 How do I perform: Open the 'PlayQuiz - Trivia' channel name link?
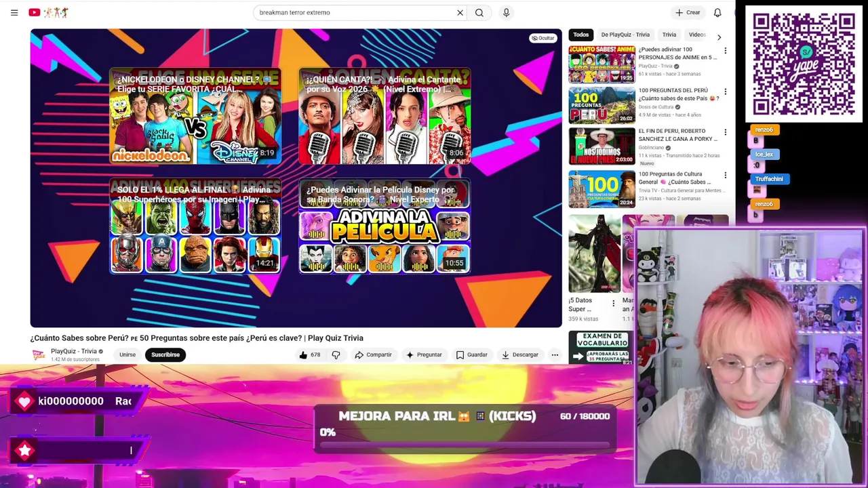tap(73, 351)
